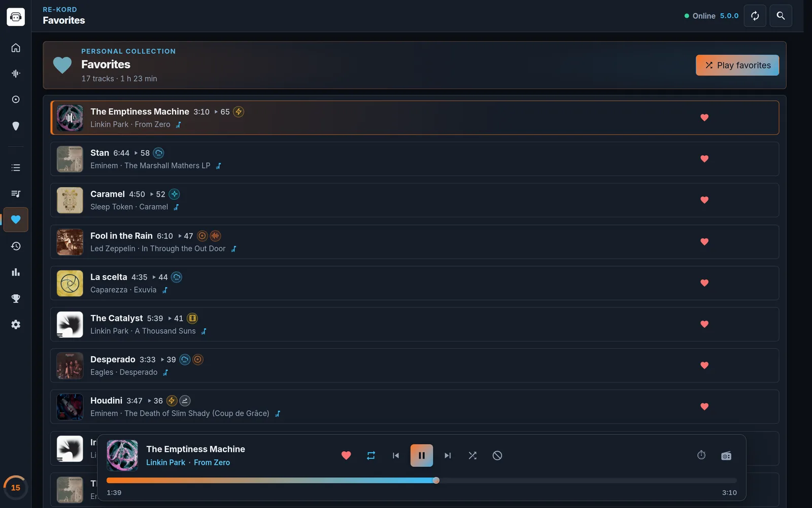Click the Online status indicator
The height and width of the screenshot is (508, 812).
coord(700,16)
